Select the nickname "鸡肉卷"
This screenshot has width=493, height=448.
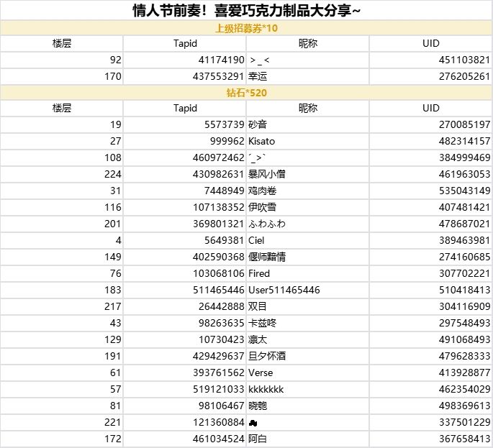tap(263, 191)
